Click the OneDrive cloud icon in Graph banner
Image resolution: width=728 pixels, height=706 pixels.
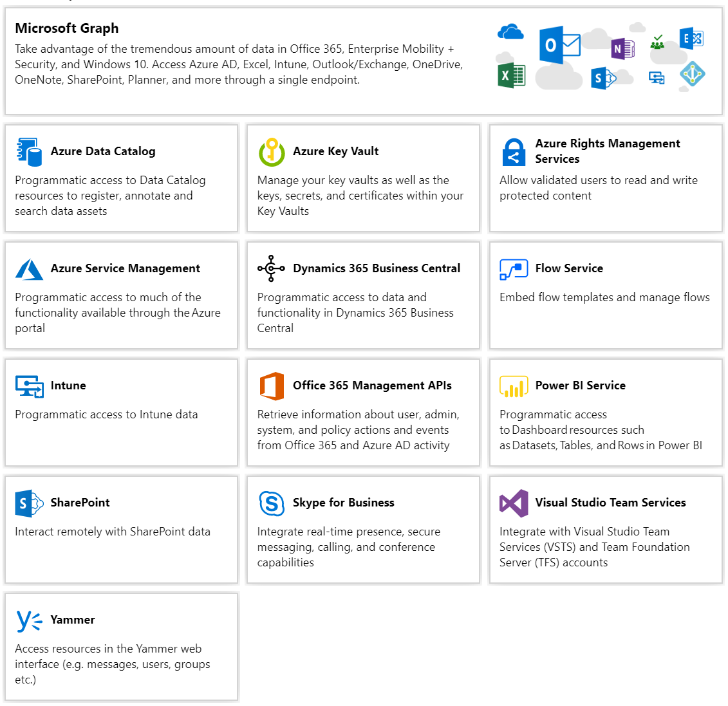510,32
